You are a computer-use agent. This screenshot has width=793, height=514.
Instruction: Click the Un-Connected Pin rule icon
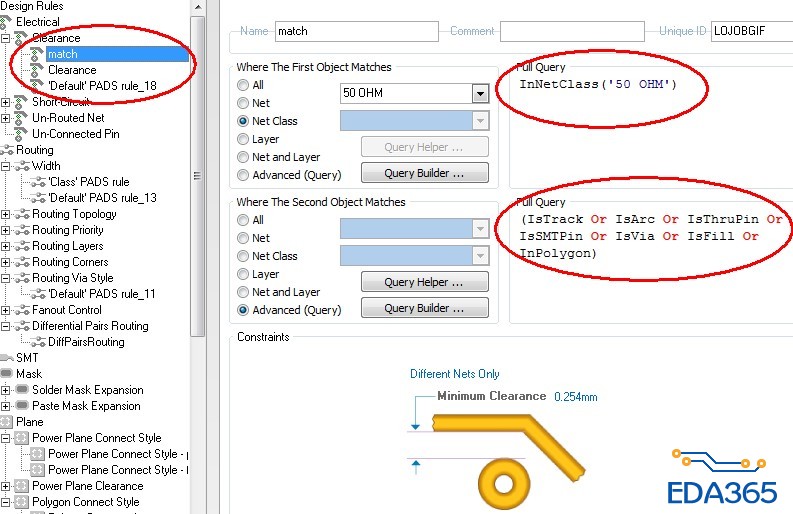21,134
